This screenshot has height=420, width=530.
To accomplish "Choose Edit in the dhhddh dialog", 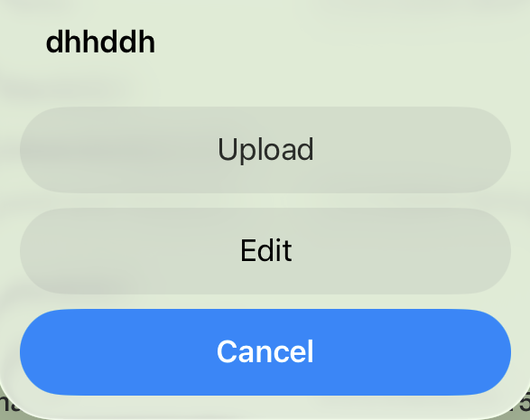I will pos(265,251).
